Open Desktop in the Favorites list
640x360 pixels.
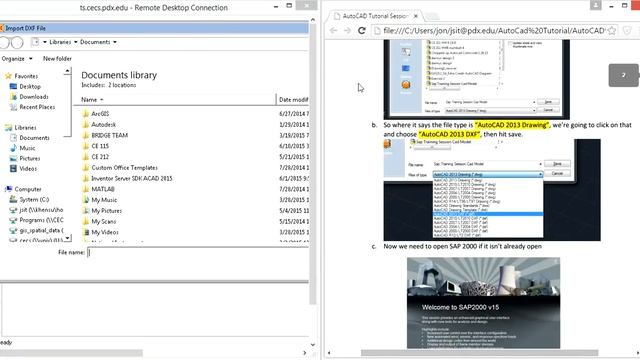click(x=30, y=87)
